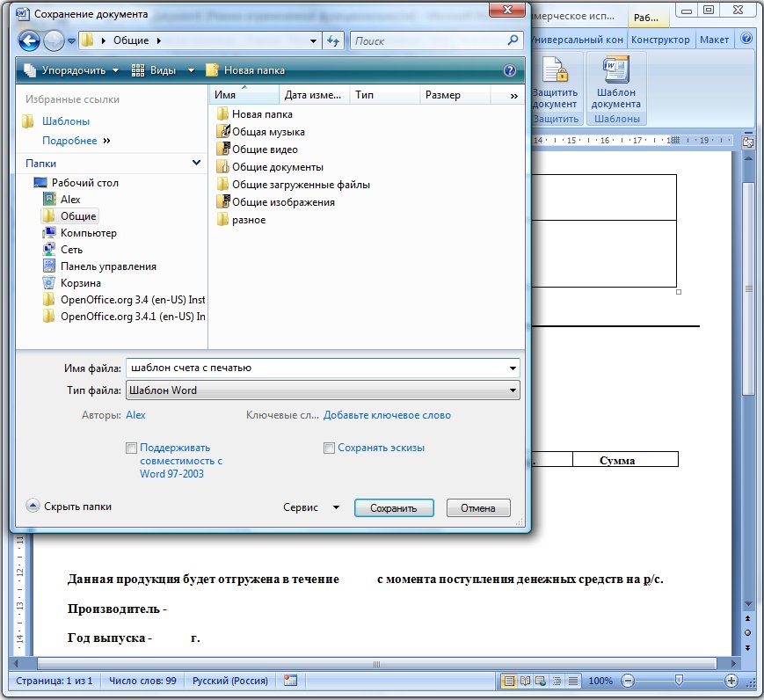Screen dimensions: 764x700
Task: Expand the Имя файла dropdown arrow
Action: (513, 368)
